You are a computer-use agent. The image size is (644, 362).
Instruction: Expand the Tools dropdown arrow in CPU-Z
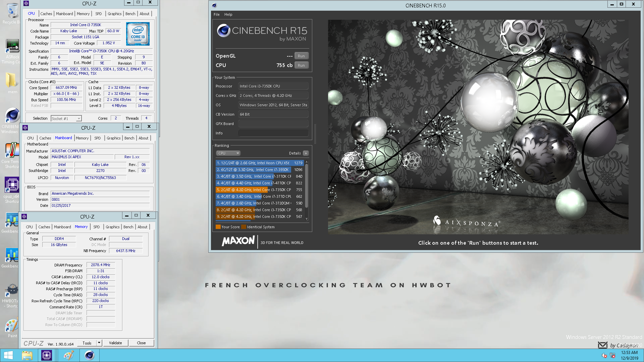pos(99,343)
